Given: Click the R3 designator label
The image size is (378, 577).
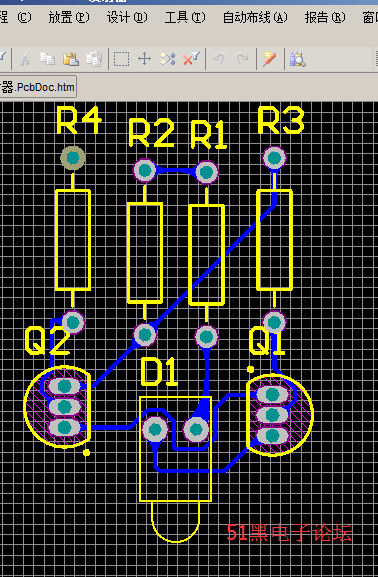Looking at the screenshot, I should (281, 120).
